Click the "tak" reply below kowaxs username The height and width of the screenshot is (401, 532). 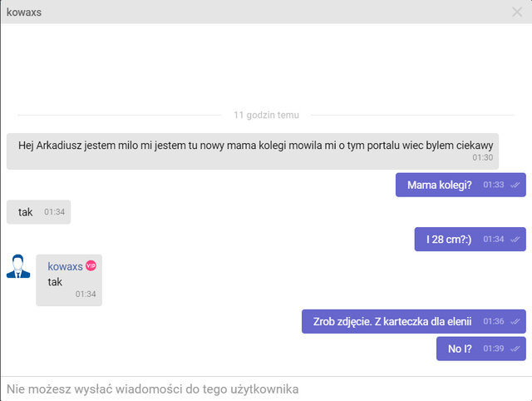click(x=55, y=282)
